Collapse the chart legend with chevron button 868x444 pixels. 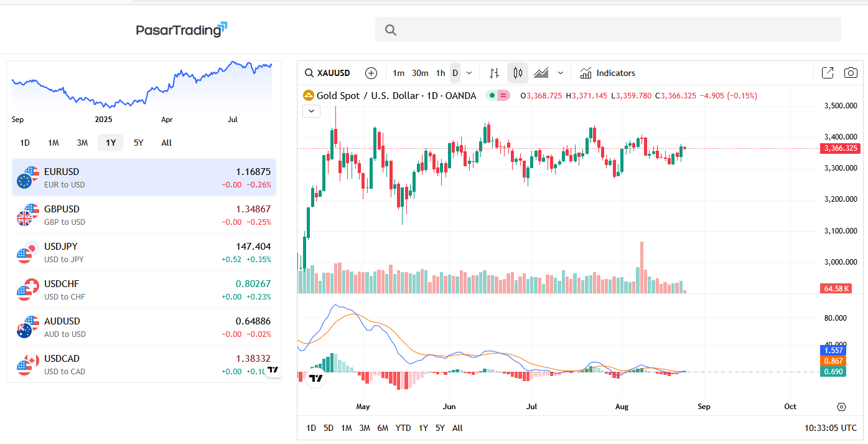pyautogui.click(x=311, y=111)
